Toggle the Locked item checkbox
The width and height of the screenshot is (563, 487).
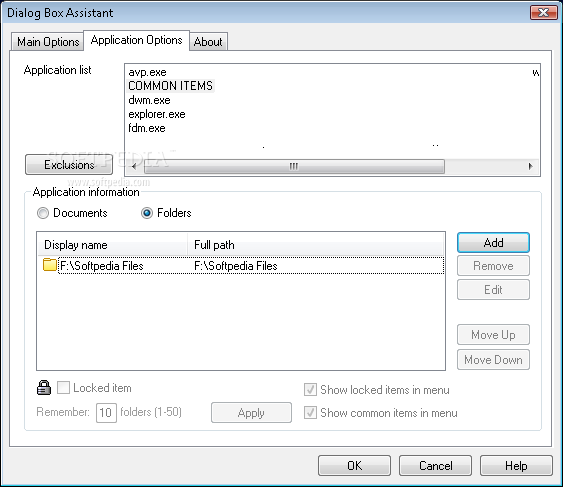click(x=64, y=388)
